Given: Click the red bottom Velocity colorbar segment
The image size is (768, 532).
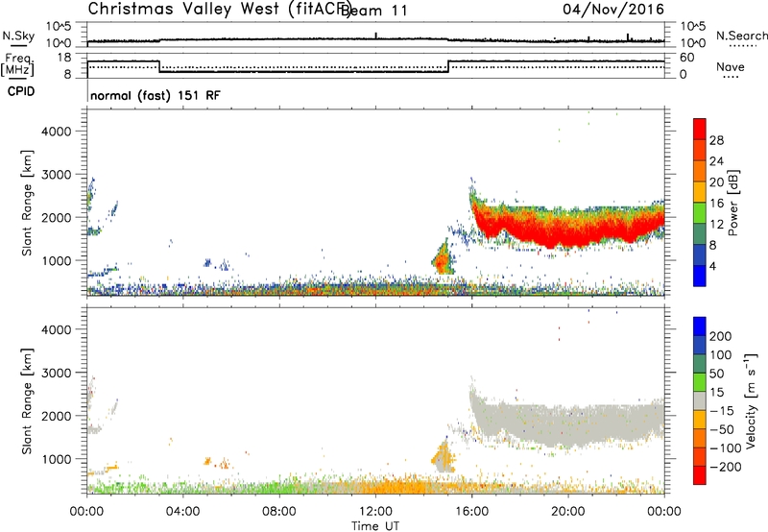Looking at the screenshot, I should click(x=700, y=475).
